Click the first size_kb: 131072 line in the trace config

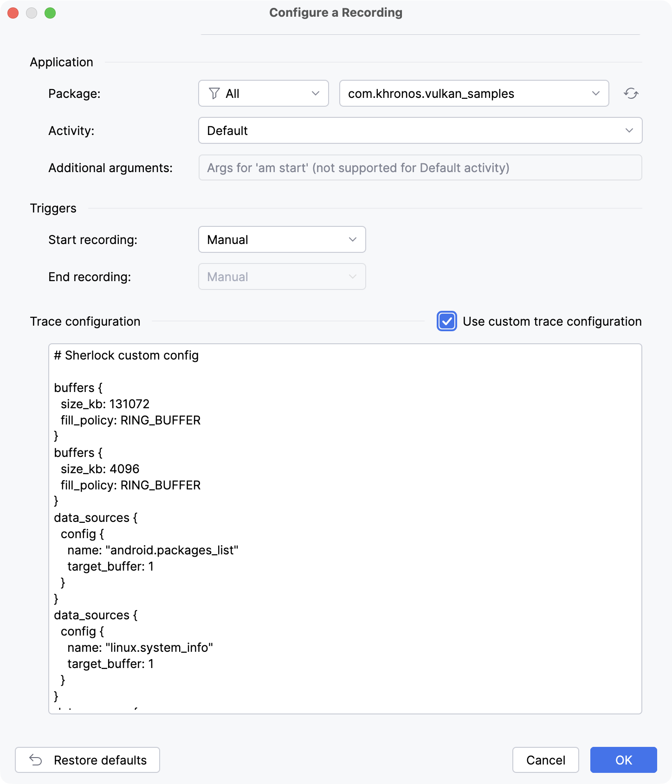(x=105, y=404)
